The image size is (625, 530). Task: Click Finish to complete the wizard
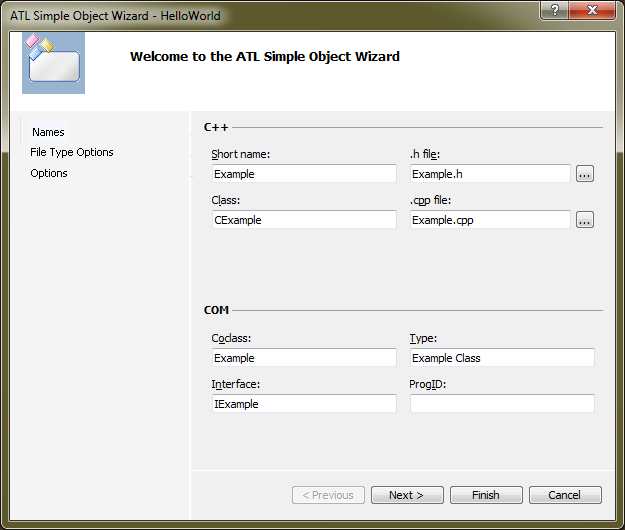[x=486, y=495]
